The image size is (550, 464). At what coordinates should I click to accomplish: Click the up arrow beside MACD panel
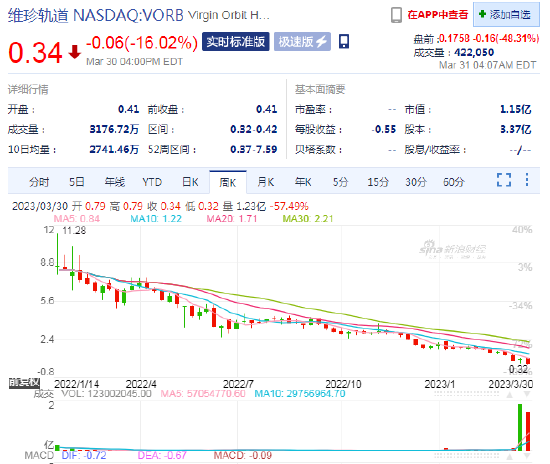pyautogui.click(x=510, y=456)
